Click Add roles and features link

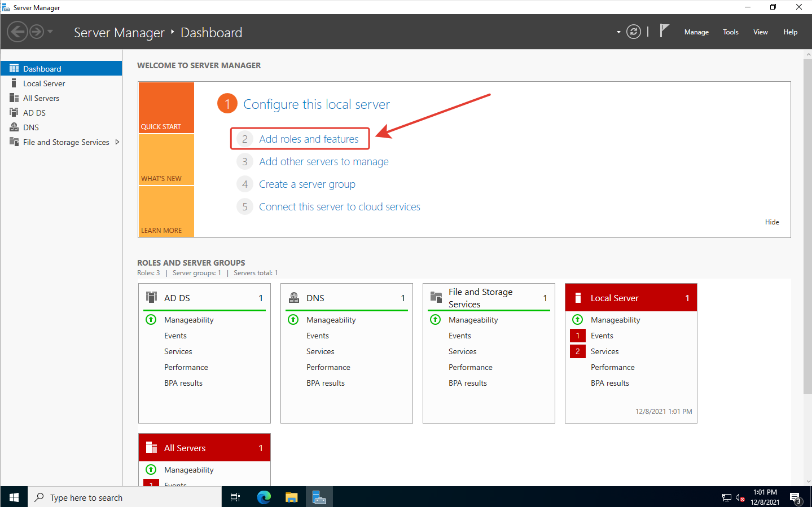(309, 139)
